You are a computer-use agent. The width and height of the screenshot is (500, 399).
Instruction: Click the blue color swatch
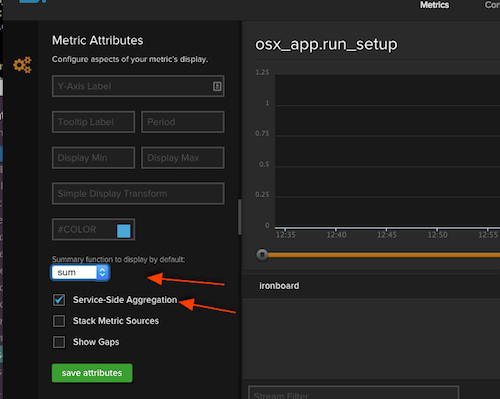click(x=124, y=231)
